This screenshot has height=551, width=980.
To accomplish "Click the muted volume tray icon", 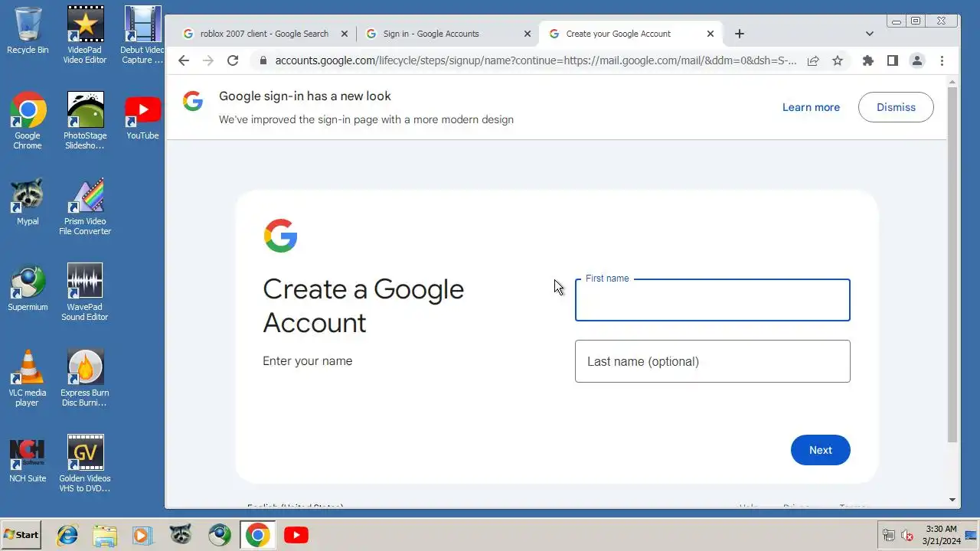I will (907, 535).
